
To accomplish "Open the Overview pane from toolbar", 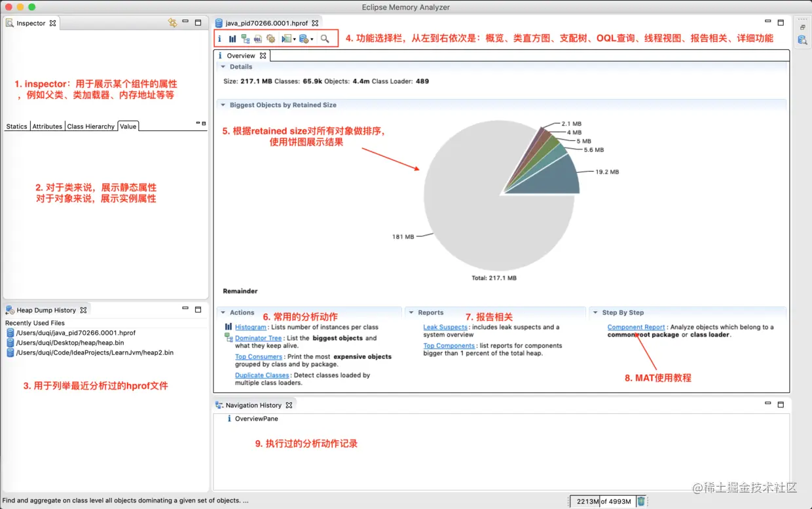I will tap(219, 39).
